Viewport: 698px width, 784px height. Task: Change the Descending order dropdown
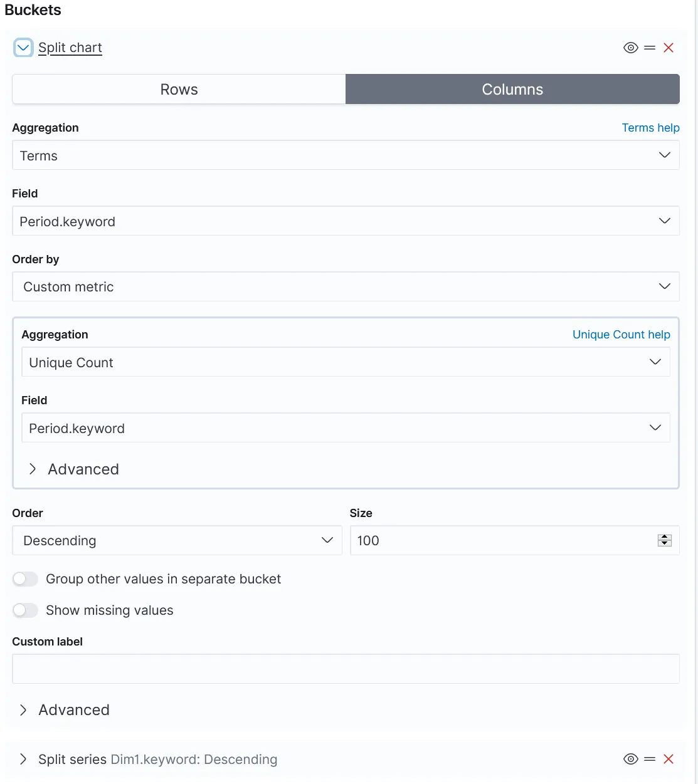pos(177,540)
